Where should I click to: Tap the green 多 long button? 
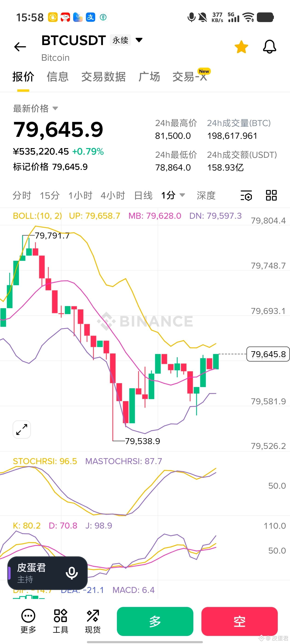point(155,621)
